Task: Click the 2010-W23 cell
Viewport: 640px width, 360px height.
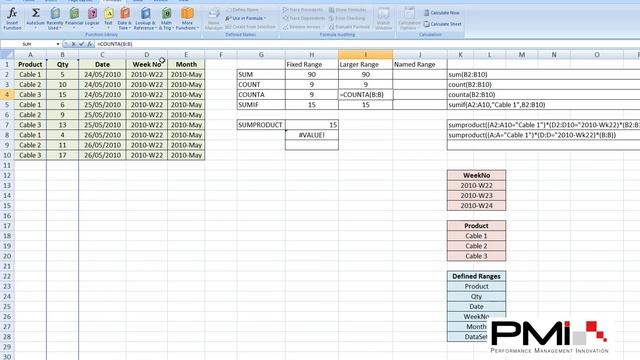Action: coord(476,196)
